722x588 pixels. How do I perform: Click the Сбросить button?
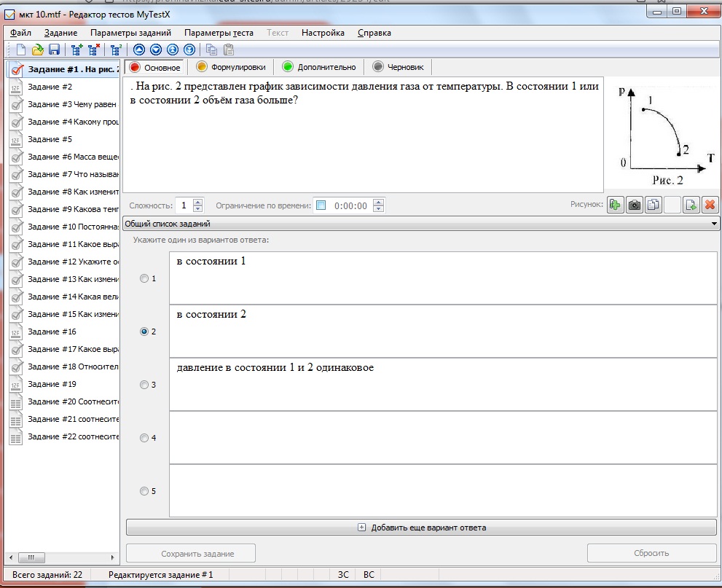tap(651, 553)
